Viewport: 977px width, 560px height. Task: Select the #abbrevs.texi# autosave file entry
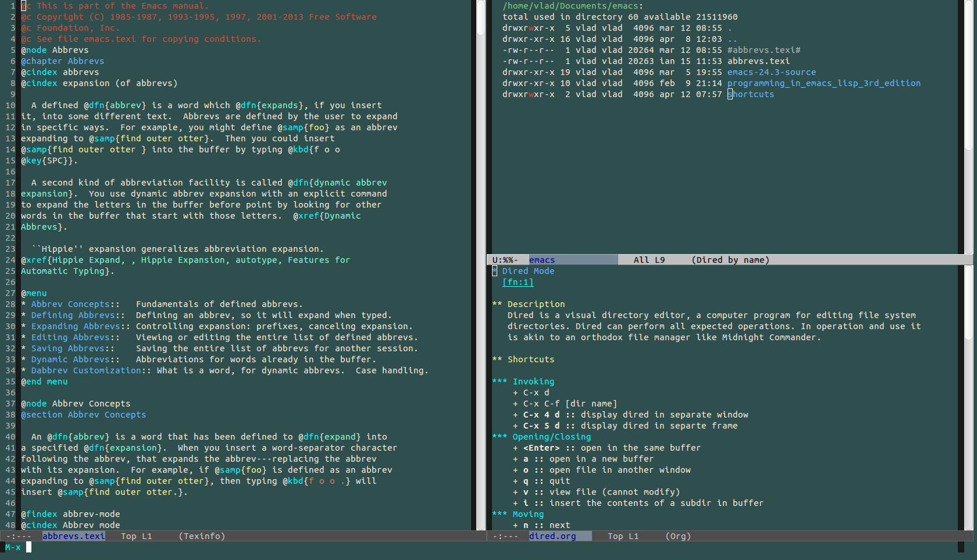(764, 50)
